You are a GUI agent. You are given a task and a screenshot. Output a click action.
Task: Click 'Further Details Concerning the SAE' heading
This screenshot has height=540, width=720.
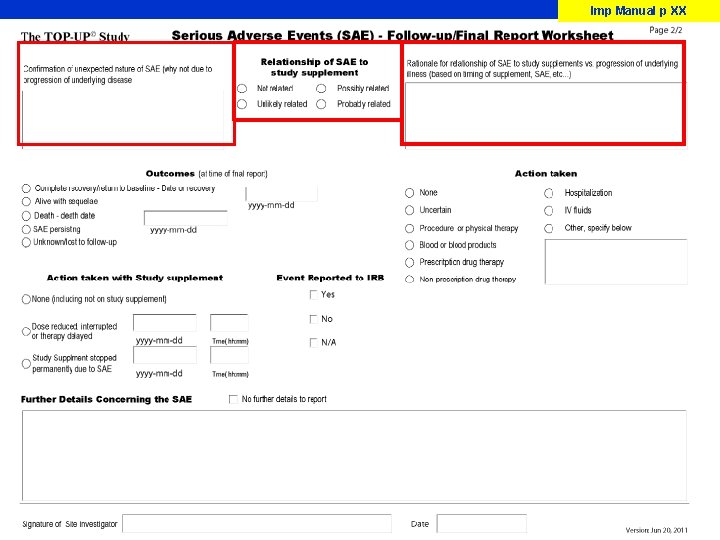pos(107,399)
